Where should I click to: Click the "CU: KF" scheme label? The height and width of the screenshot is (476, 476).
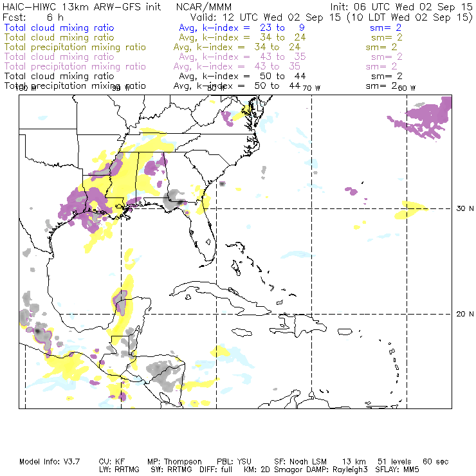112,462
